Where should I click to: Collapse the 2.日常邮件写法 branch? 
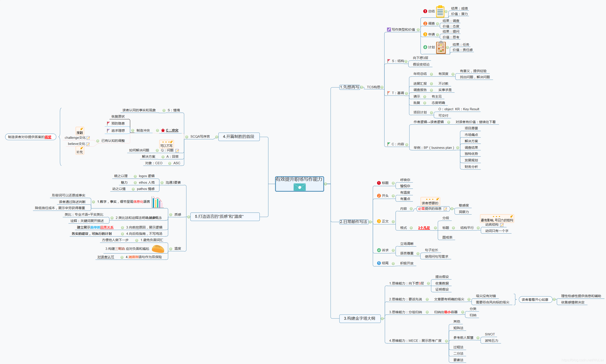pos(370,222)
